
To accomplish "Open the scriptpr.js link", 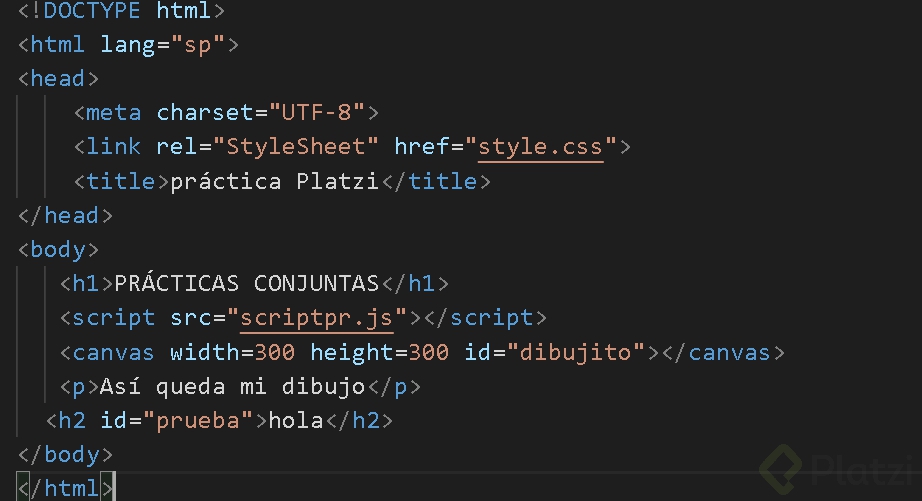I will pyautogui.click(x=316, y=318).
